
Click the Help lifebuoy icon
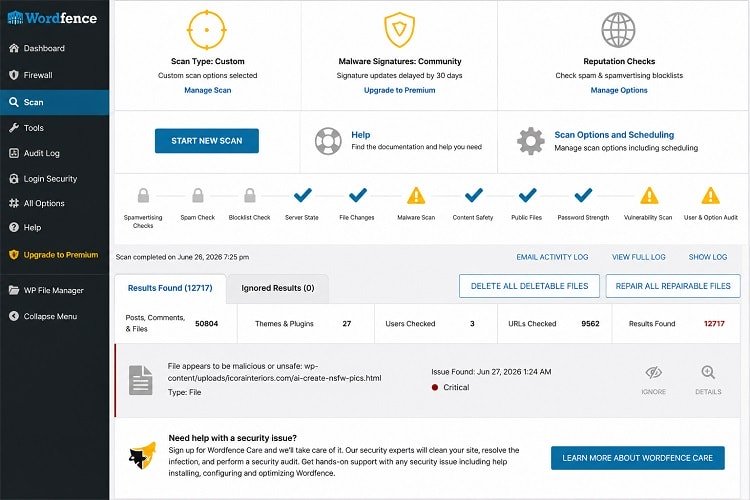(328, 141)
